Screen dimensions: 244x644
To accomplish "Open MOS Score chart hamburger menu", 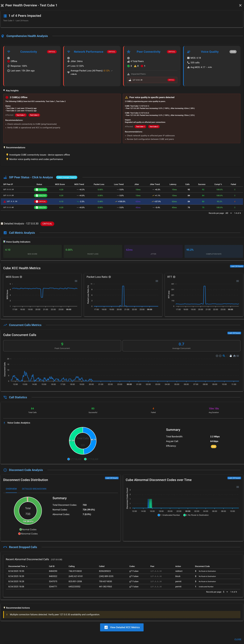I will click(x=76, y=281).
